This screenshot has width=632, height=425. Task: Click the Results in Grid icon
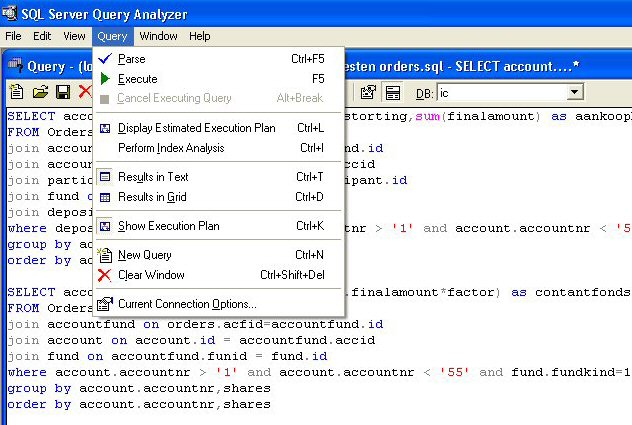pos(105,197)
